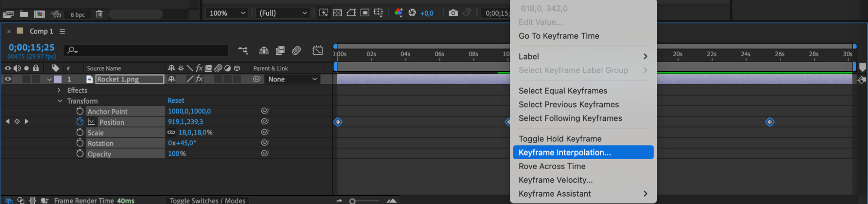Screen dimensions: 868x204
Task: Select Toggle Hold Keyframe menu item
Action: coord(560,139)
